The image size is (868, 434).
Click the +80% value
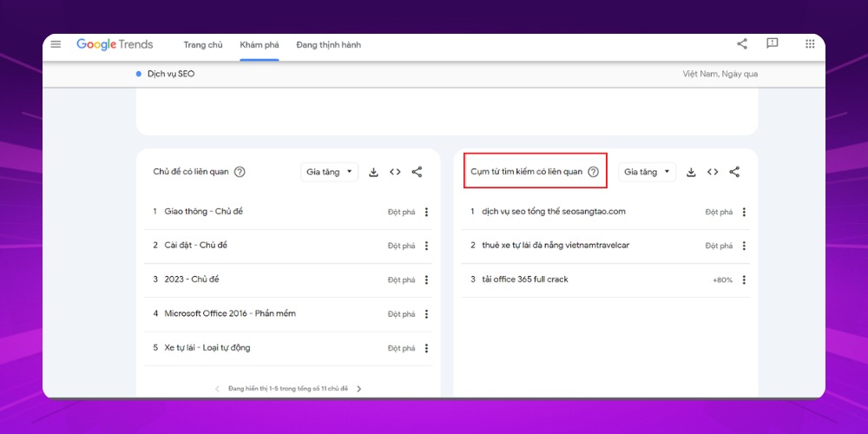[722, 280]
